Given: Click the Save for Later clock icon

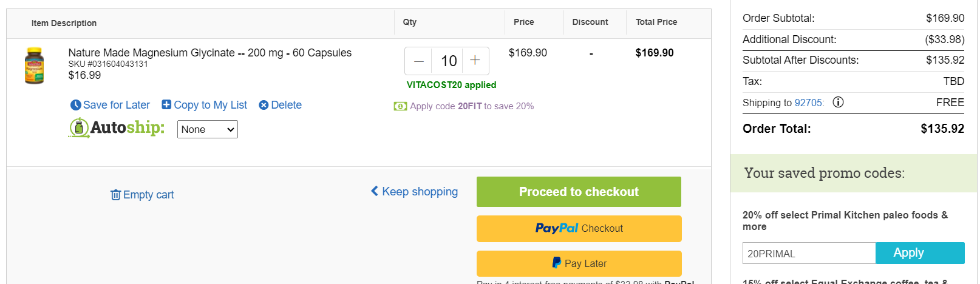Looking at the screenshot, I should click(76, 105).
